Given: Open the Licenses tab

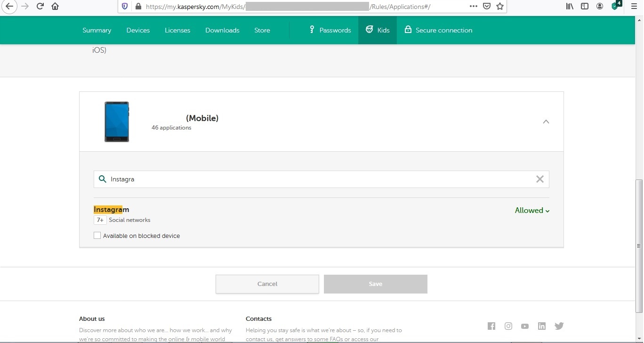Looking at the screenshot, I should 177,30.
